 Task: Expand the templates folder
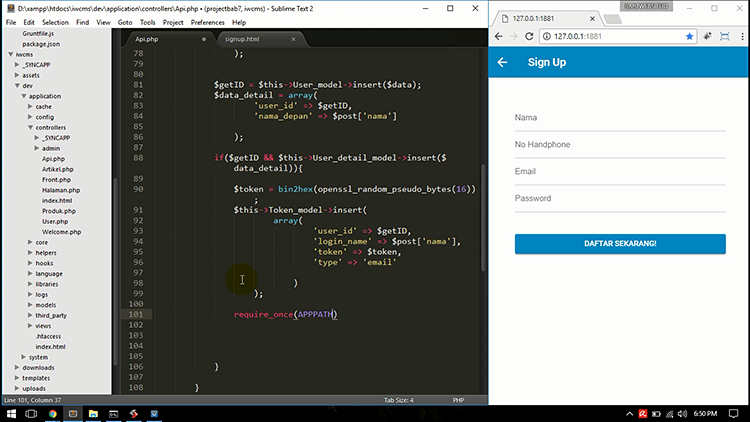tap(17, 378)
